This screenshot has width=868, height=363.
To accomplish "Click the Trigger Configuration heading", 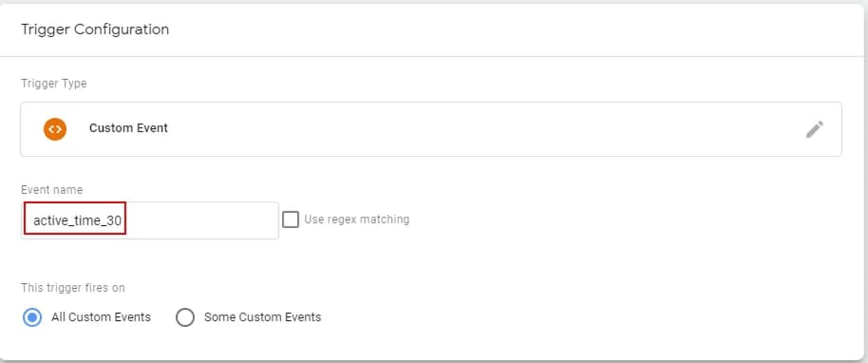I will [95, 29].
